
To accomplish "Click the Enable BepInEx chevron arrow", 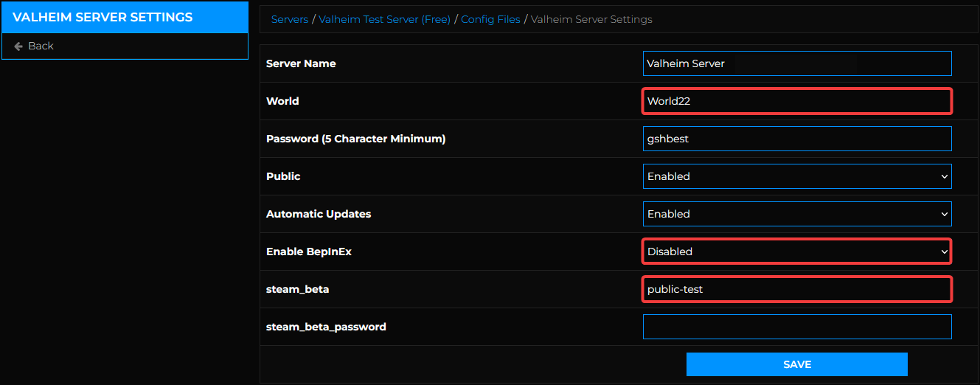I will pos(945,252).
